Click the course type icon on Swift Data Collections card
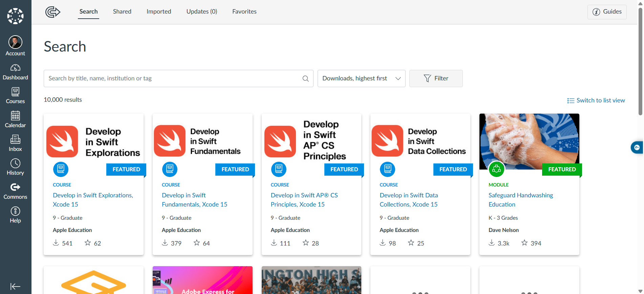Screen dimensions: 644x294 pos(388,169)
